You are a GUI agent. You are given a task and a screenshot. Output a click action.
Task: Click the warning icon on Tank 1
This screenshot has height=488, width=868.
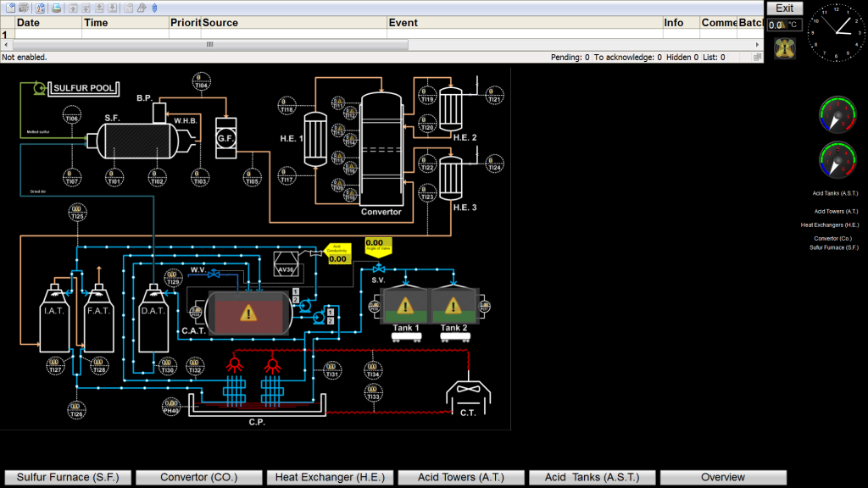pyautogui.click(x=405, y=305)
